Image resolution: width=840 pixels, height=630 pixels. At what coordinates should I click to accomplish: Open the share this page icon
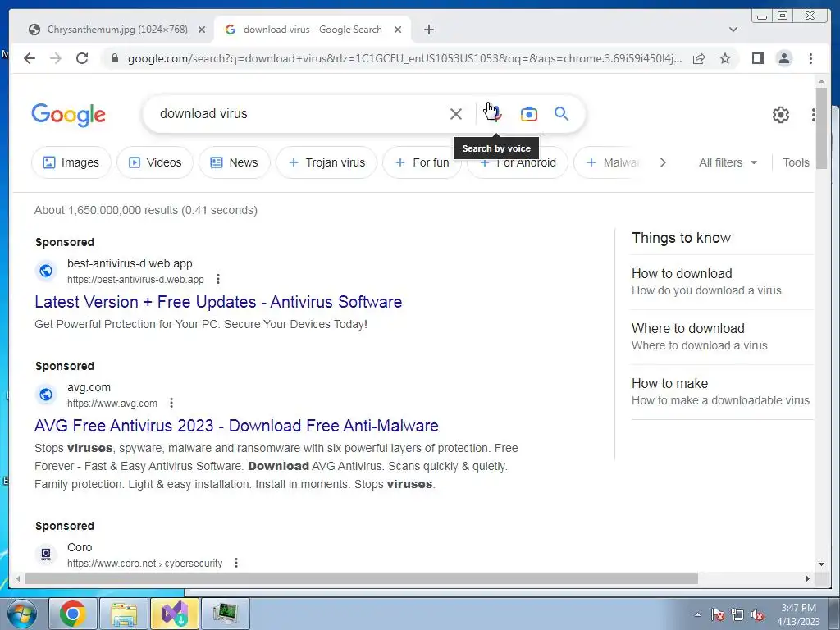coord(699,58)
